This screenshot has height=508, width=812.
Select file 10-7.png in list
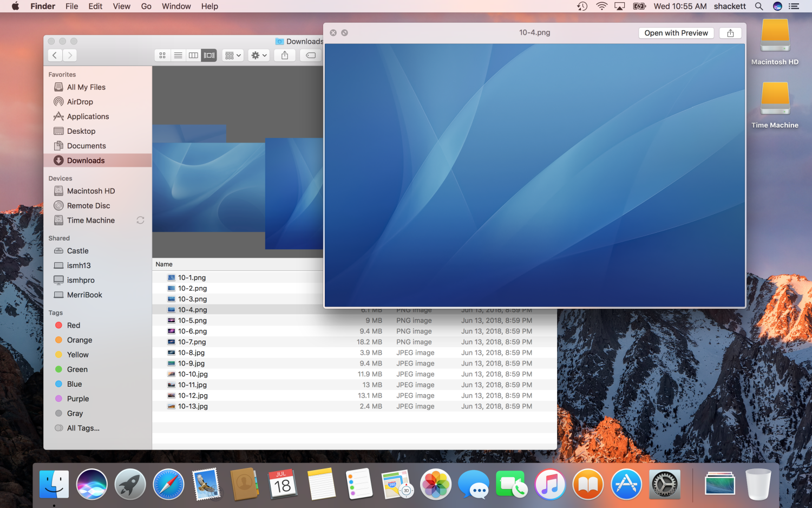(x=192, y=342)
